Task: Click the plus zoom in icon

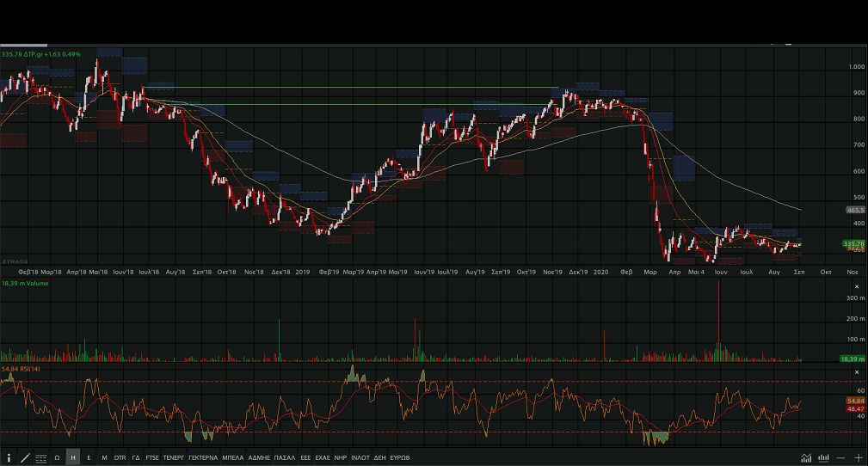Action: [858, 457]
